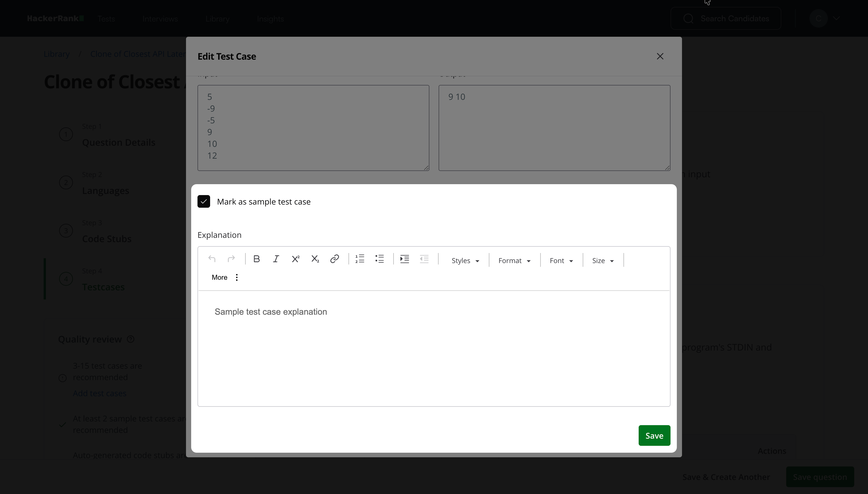Go to Step 2 Languages
This screenshot has height=494, width=868.
point(94,183)
